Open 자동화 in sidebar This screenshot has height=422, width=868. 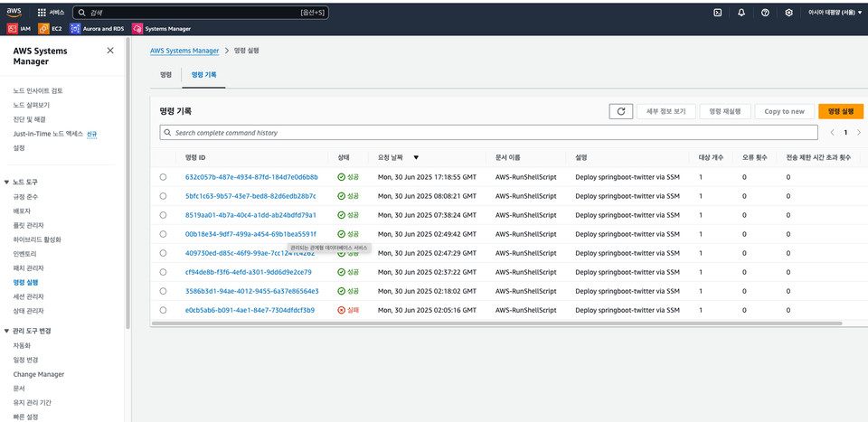pos(22,346)
